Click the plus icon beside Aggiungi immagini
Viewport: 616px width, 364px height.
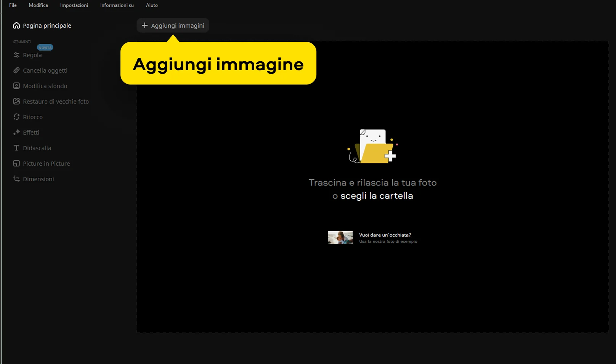(144, 26)
